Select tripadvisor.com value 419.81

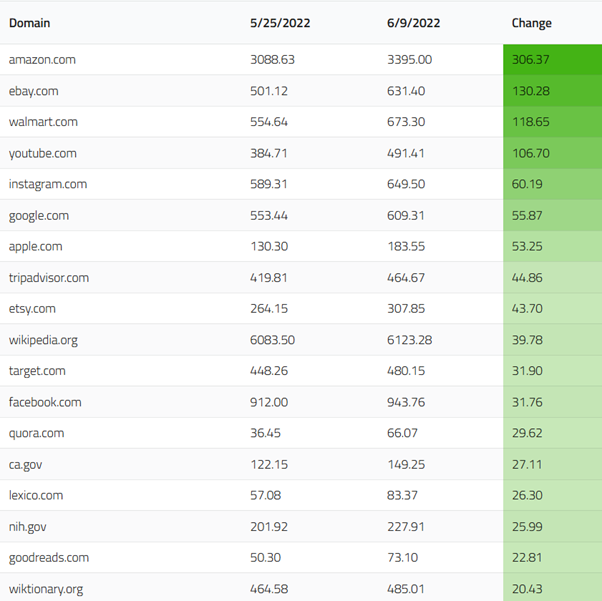269,278
